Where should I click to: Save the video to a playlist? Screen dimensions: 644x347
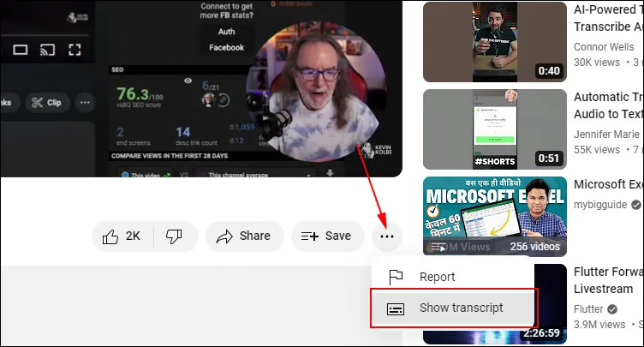pos(327,236)
